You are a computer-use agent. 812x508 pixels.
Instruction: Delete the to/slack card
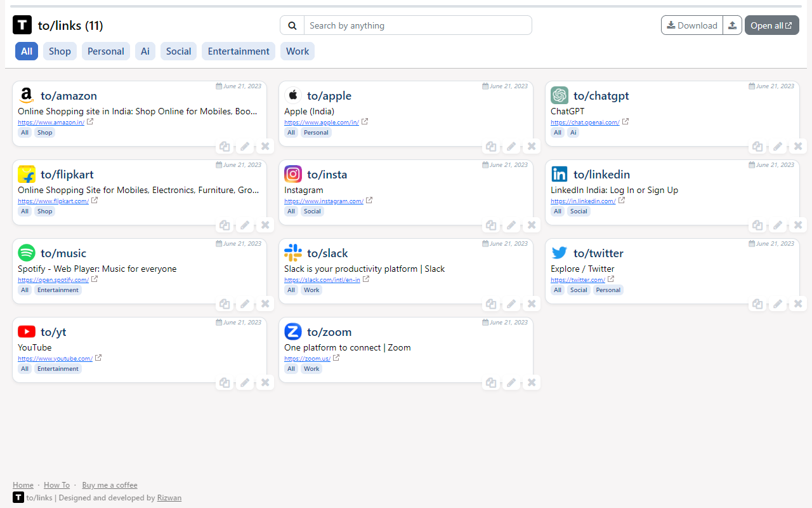click(532, 304)
